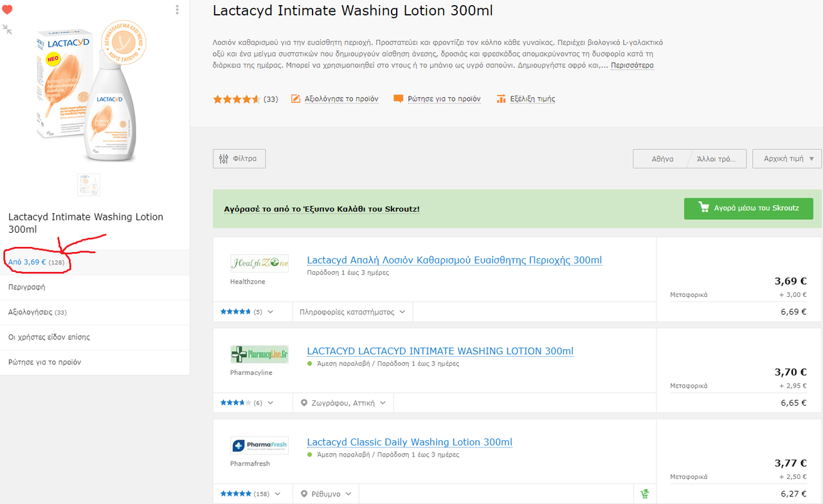The height and width of the screenshot is (504, 823).
Task: Click the product star rating (33)
Action: coord(246,99)
